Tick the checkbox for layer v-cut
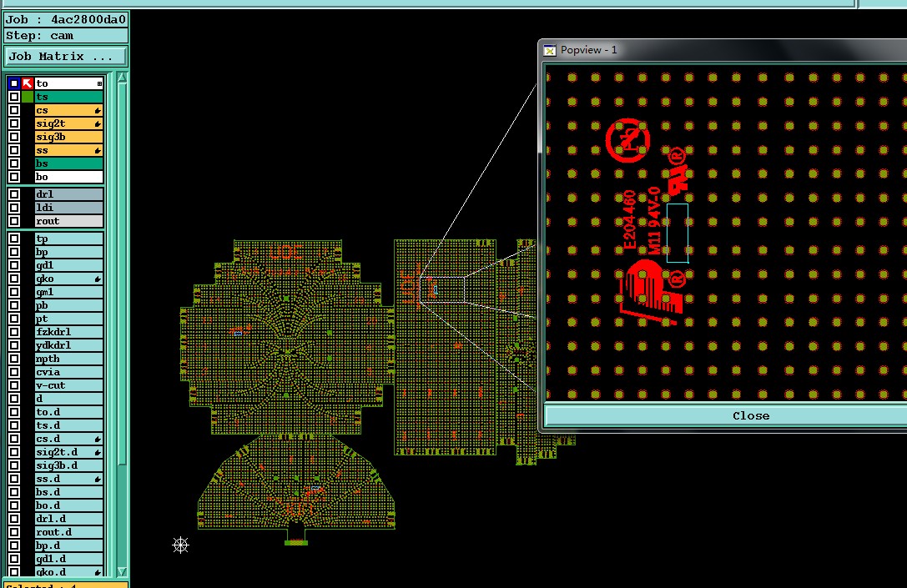 click(14, 385)
